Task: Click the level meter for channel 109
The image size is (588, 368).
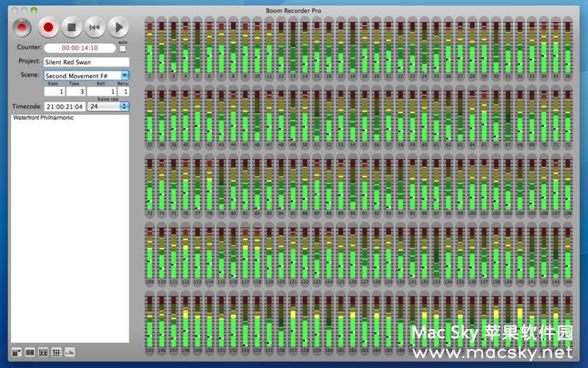Action: pos(150,254)
